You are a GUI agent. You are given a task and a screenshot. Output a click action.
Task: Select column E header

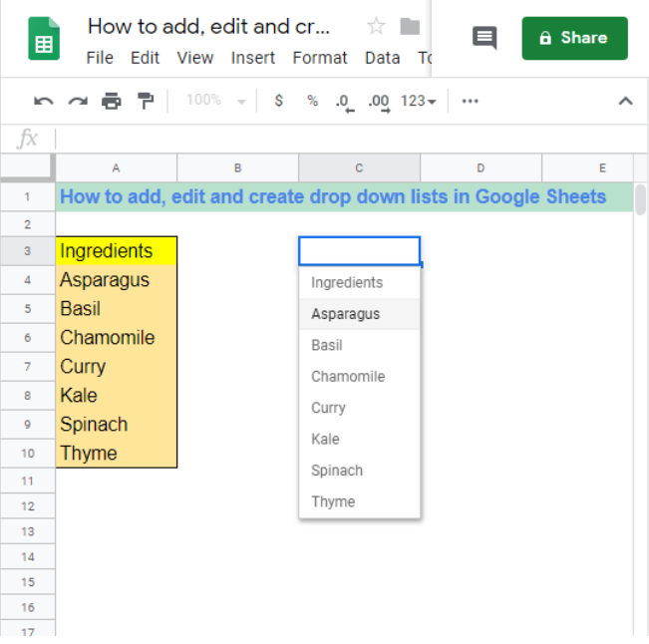click(x=588, y=168)
